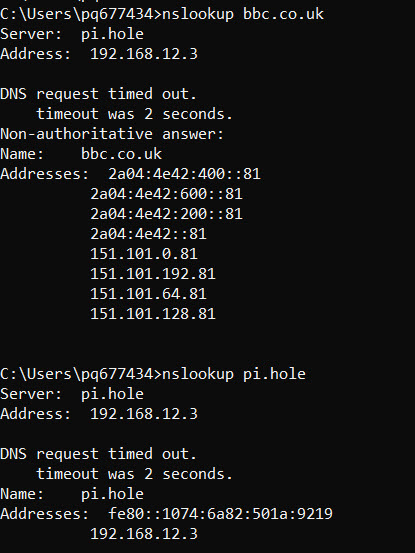Click the second 'DNS request timed out.' message

(98, 454)
